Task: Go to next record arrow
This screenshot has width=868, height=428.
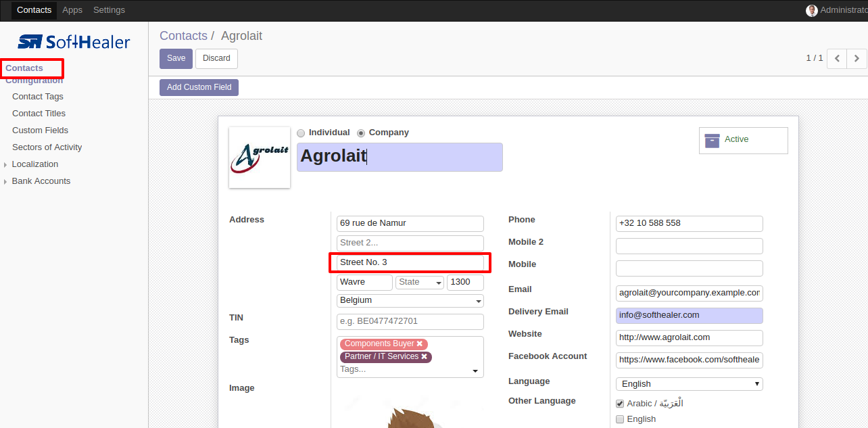Action: 857,58
